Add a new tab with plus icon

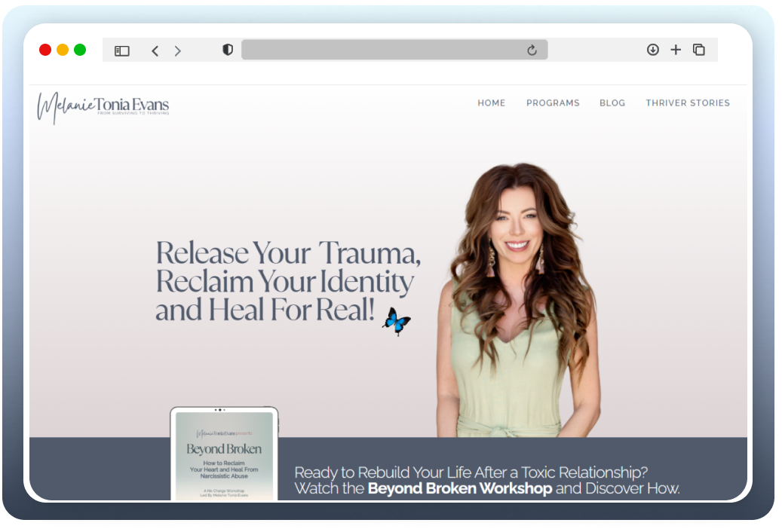click(675, 49)
